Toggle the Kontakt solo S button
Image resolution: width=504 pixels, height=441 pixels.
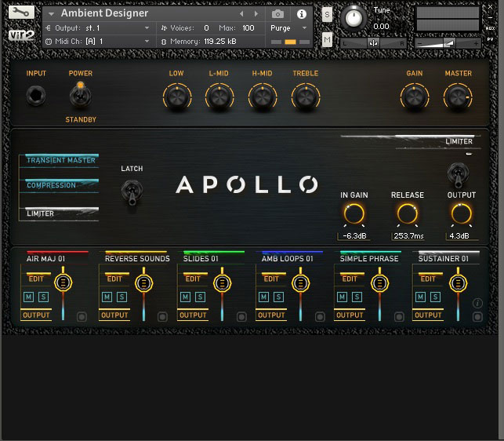[x=327, y=14]
